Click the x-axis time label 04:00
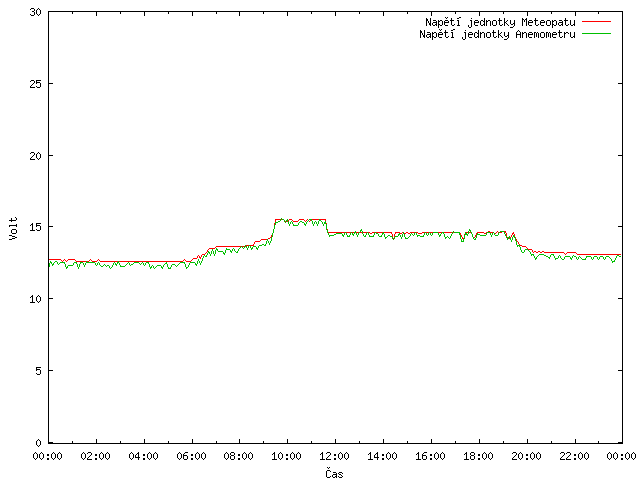 pos(143,456)
